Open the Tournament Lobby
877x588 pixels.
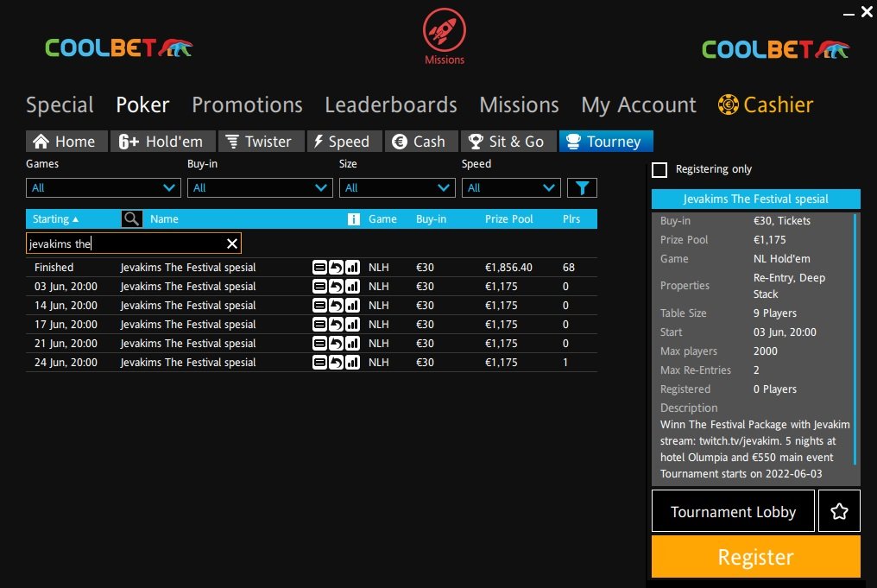[x=733, y=511]
